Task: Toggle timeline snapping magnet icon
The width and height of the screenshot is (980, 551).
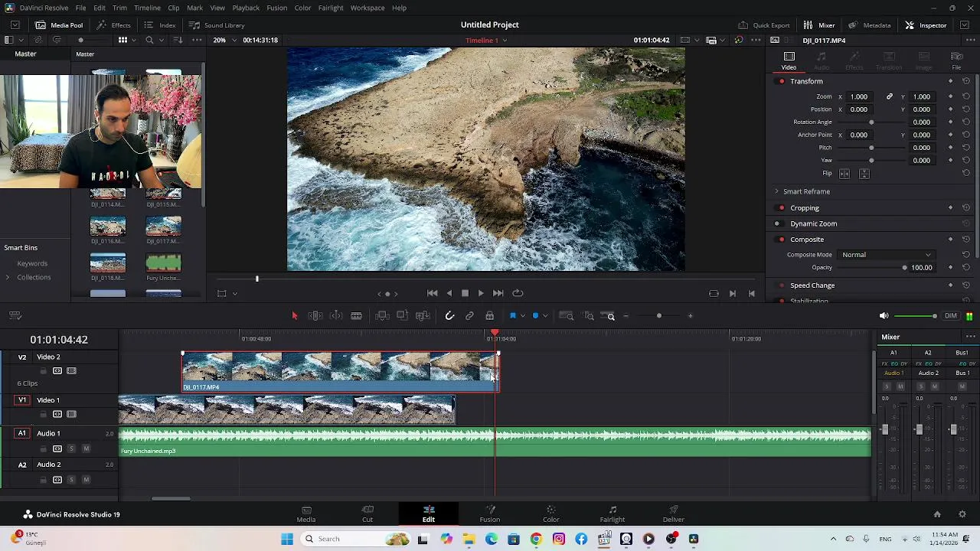Action: pyautogui.click(x=449, y=316)
